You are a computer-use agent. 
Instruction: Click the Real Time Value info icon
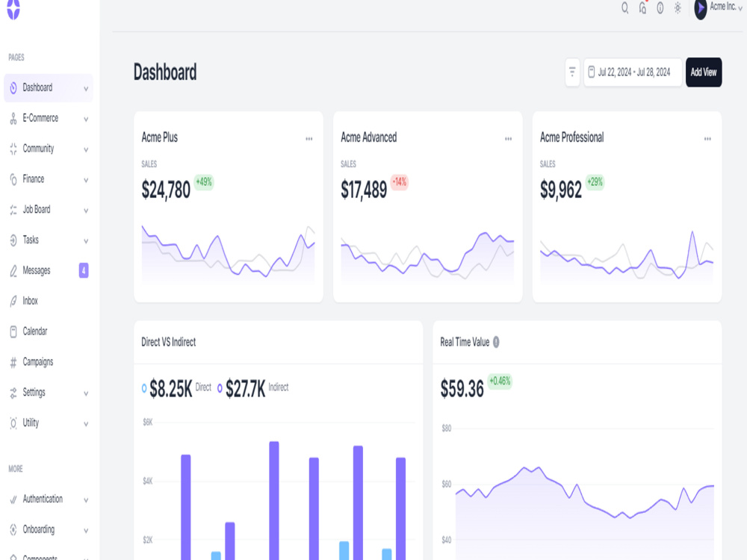(x=496, y=342)
